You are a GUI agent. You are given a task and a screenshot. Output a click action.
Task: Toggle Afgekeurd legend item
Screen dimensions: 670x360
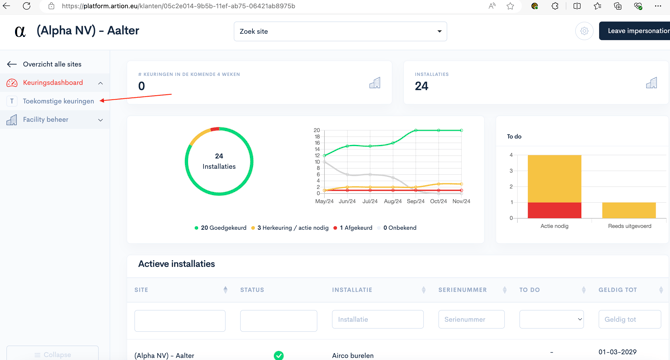click(353, 228)
